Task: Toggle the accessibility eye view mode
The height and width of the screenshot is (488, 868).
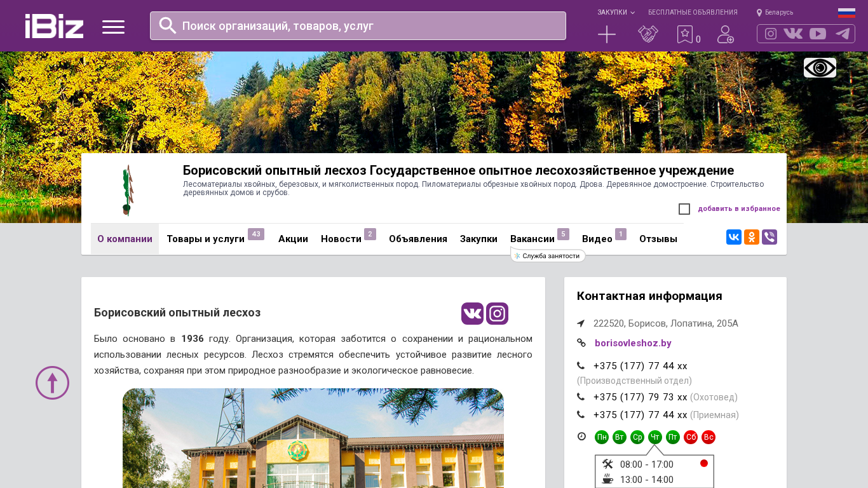Action: (x=820, y=67)
